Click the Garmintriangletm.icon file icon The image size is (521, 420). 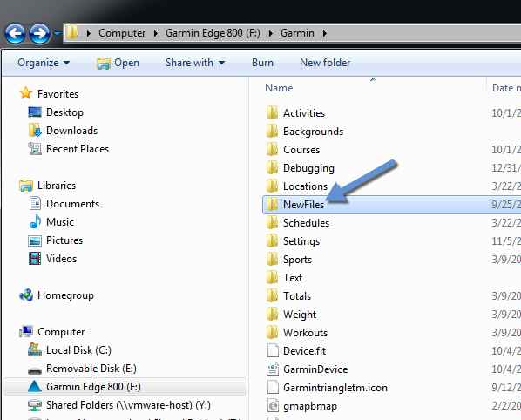coord(273,387)
